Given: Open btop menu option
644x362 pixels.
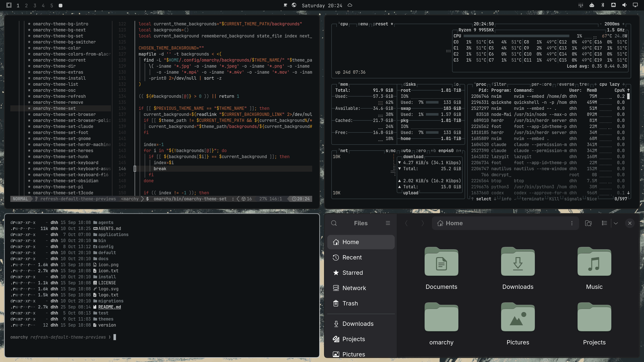Looking at the screenshot, I should (x=363, y=24).
